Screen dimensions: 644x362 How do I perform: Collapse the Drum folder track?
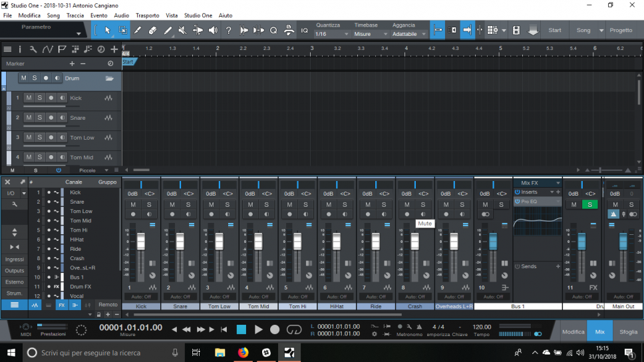[109, 79]
